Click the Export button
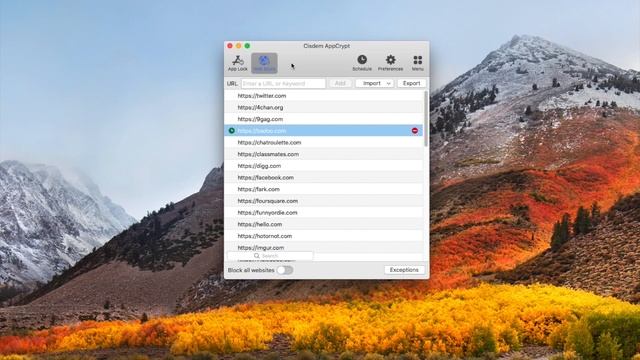 point(411,83)
